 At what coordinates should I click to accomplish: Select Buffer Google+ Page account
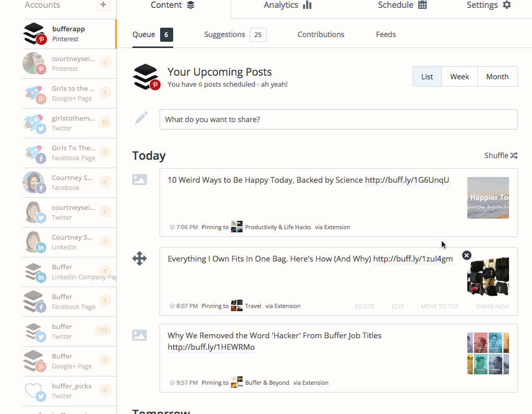(69, 361)
